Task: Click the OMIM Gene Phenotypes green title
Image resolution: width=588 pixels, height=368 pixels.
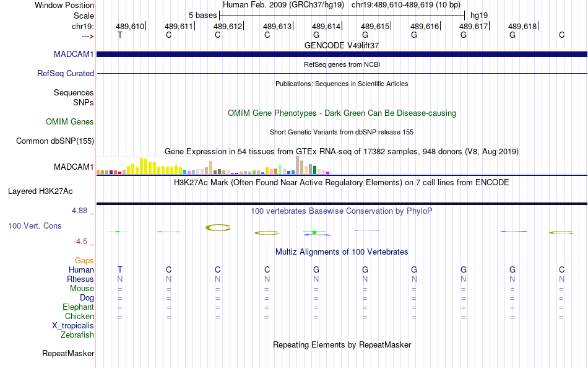Action: tap(342, 113)
